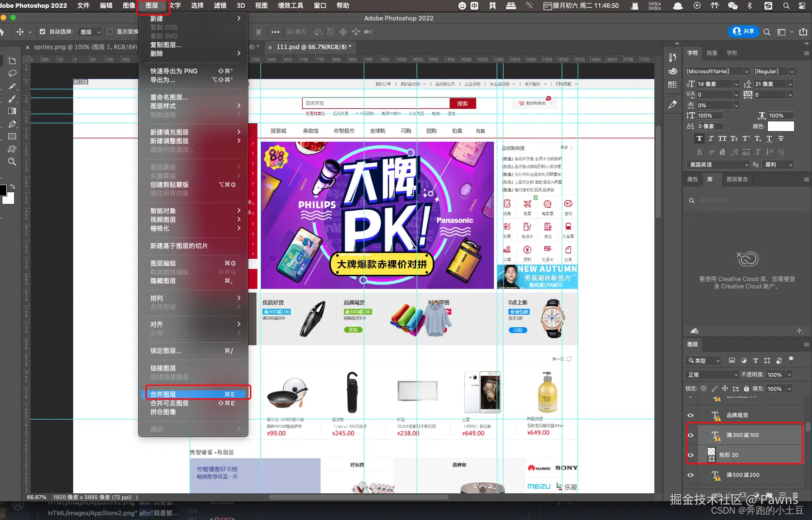Toggle visibility of the 矩形 20 layer
812x520 pixels.
690,455
